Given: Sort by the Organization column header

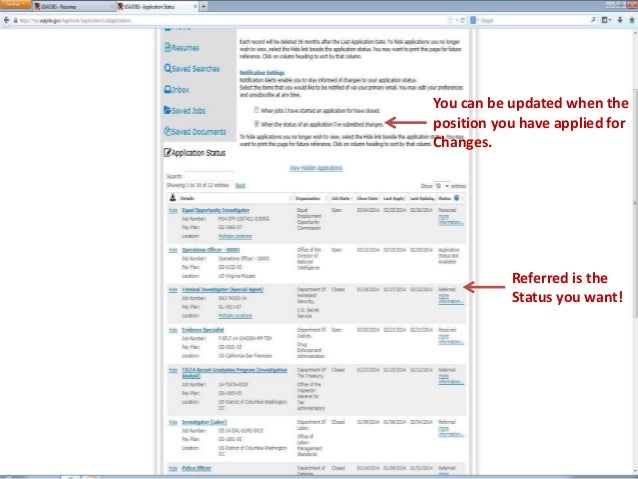Looking at the screenshot, I should tap(308, 198).
